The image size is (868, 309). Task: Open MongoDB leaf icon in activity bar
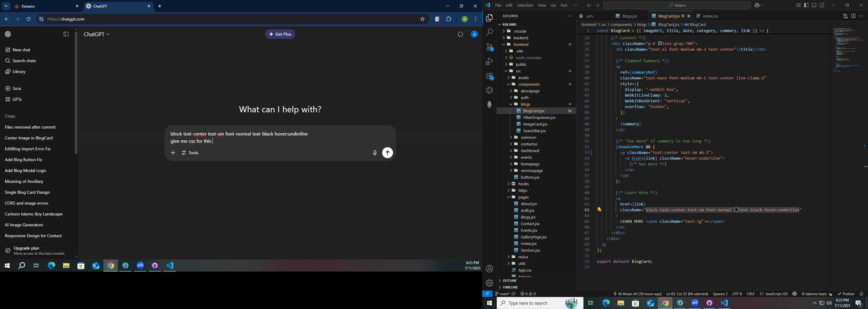click(x=489, y=105)
